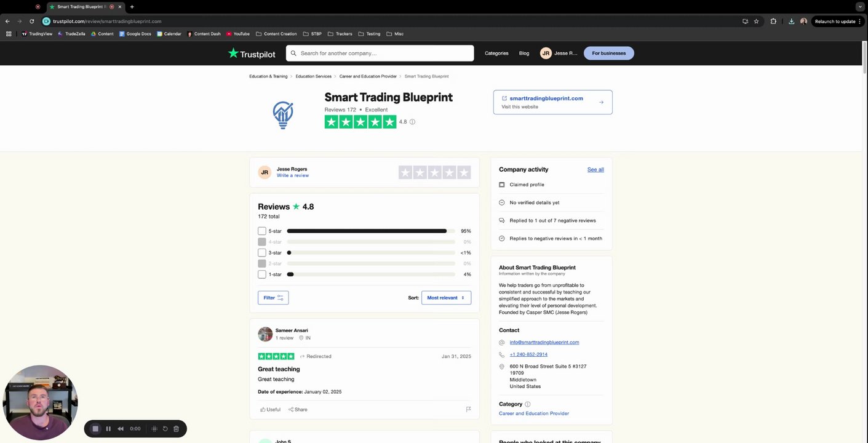Screen dimensions: 868x443
Task: Open the tab search dropdown arrow
Action: coord(860,7)
